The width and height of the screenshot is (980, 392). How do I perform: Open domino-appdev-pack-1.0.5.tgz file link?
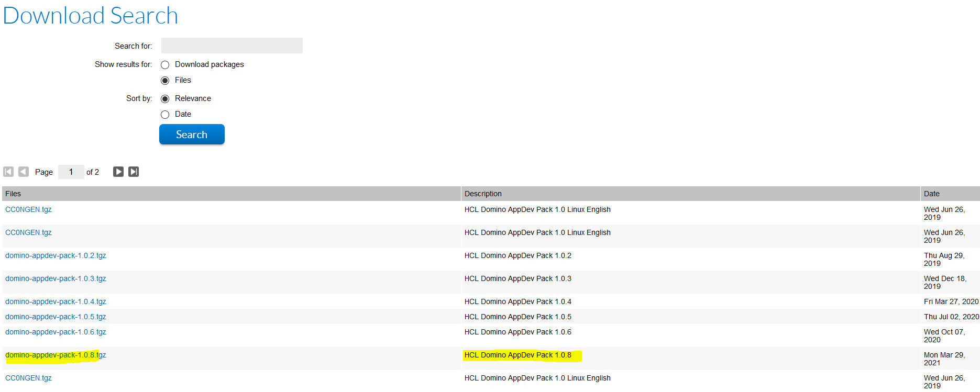56,317
